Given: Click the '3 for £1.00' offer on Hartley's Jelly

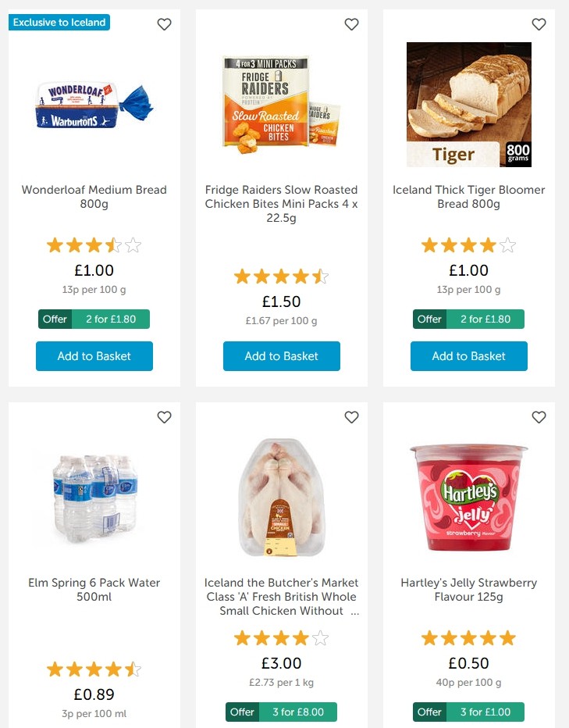Looking at the screenshot, I should coord(468,712).
